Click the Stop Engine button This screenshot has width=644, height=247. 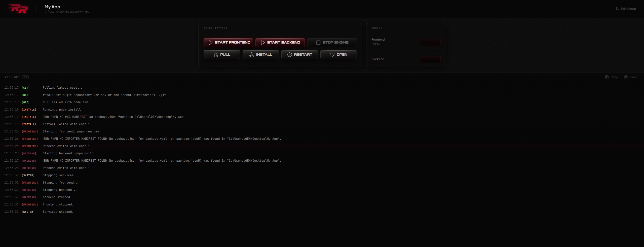[x=332, y=43]
